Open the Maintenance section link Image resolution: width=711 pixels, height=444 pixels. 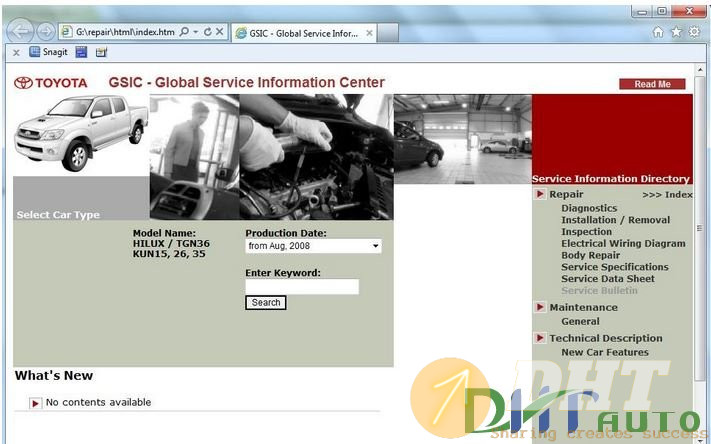[x=584, y=307]
